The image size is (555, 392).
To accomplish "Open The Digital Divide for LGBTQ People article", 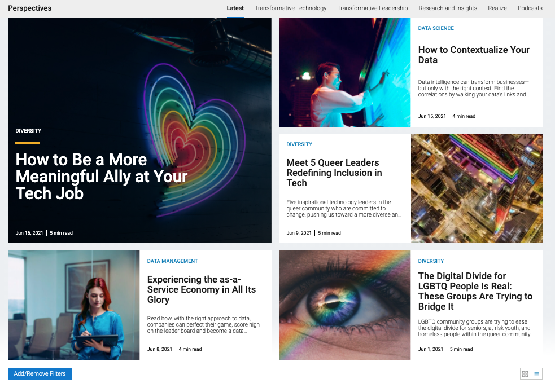I will pyautogui.click(x=475, y=291).
